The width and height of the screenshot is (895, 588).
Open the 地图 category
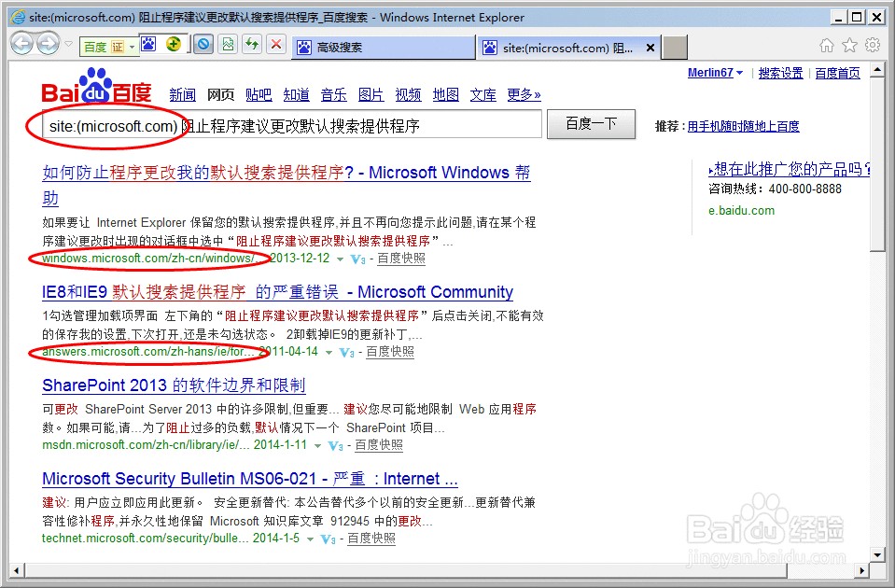[446, 95]
